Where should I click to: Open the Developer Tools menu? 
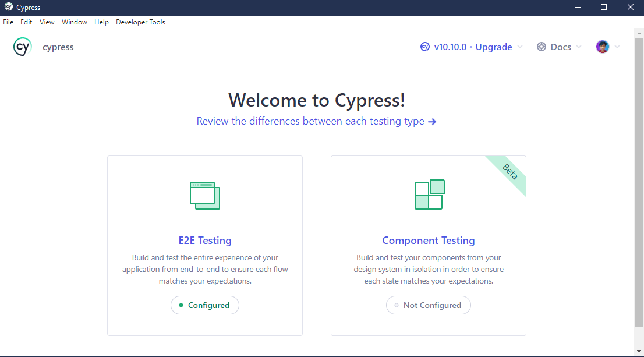point(140,22)
